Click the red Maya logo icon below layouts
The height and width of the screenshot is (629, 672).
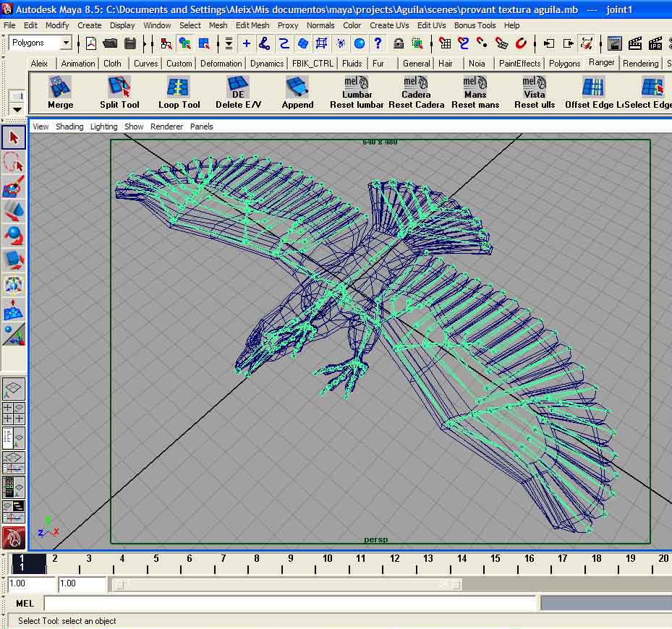click(x=14, y=537)
